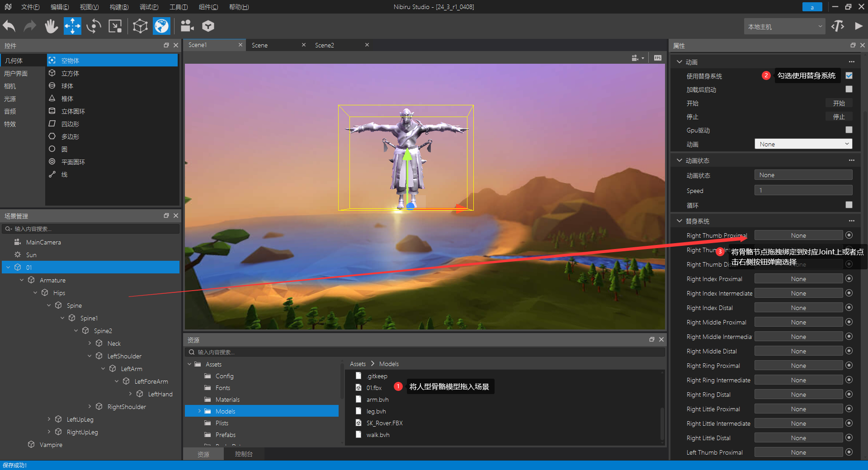Select the 01.fbx file in assets
This screenshot has height=470, width=868.
[374, 388]
